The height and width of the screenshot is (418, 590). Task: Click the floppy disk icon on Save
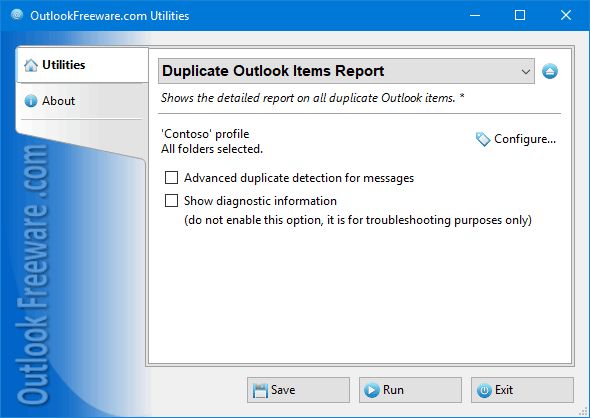point(260,391)
